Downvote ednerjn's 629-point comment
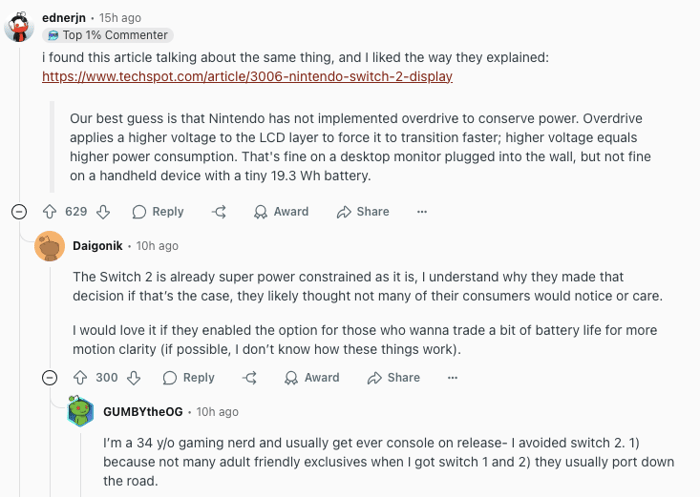The width and height of the screenshot is (700, 497). [103, 212]
